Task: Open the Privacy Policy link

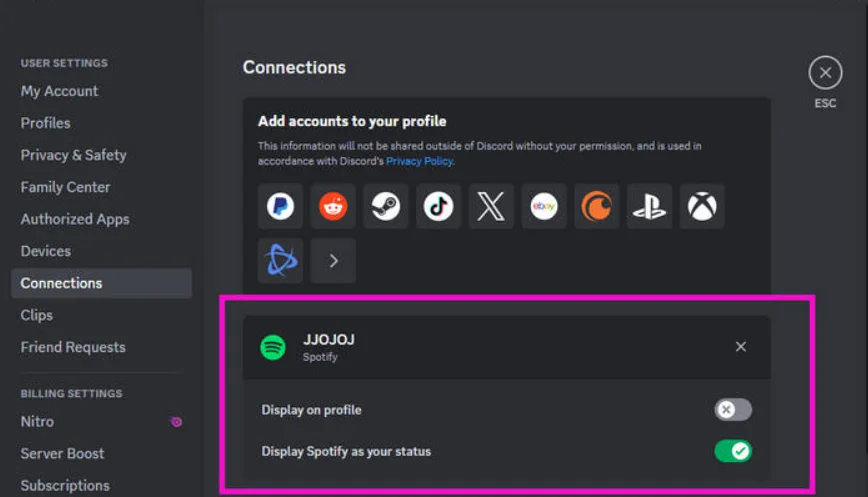Action: pyautogui.click(x=419, y=161)
